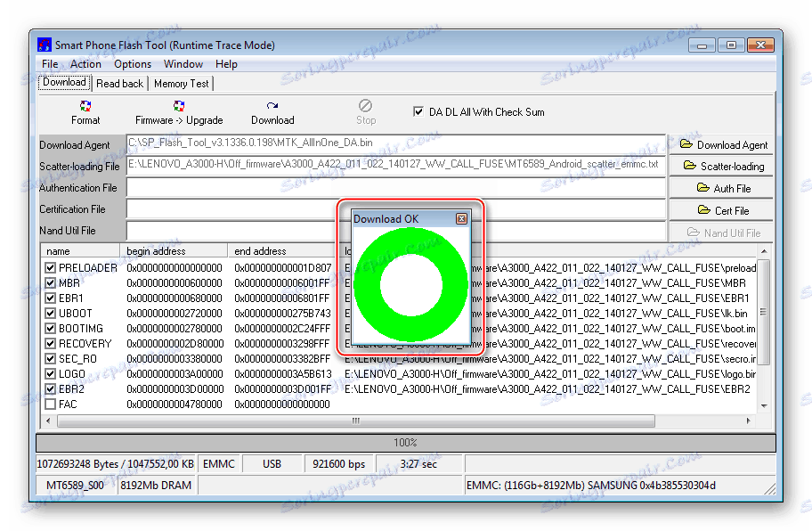Open the File menu

click(50, 64)
